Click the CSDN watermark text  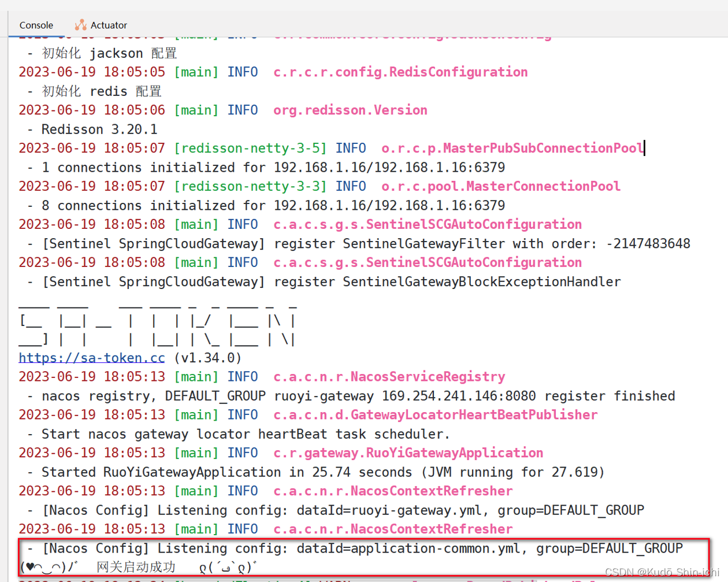[663, 572]
